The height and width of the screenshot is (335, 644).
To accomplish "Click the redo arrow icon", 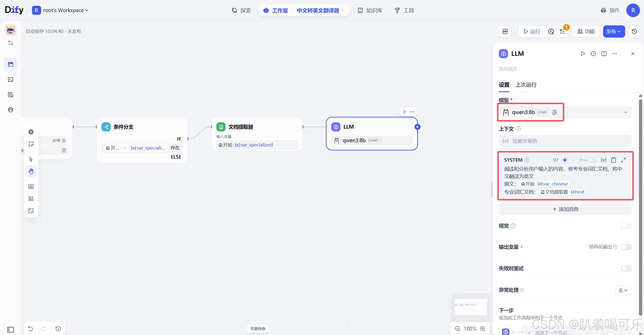I will tap(44, 328).
